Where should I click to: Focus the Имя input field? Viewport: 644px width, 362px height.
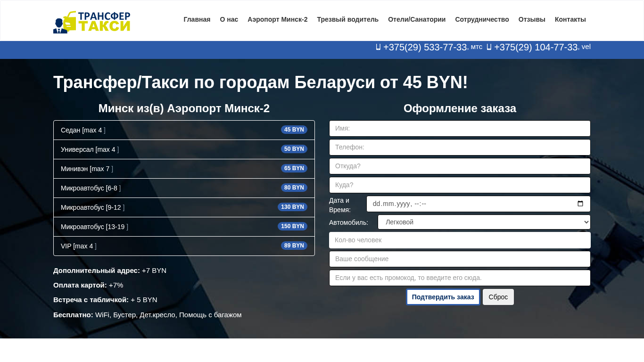[460, 128]
